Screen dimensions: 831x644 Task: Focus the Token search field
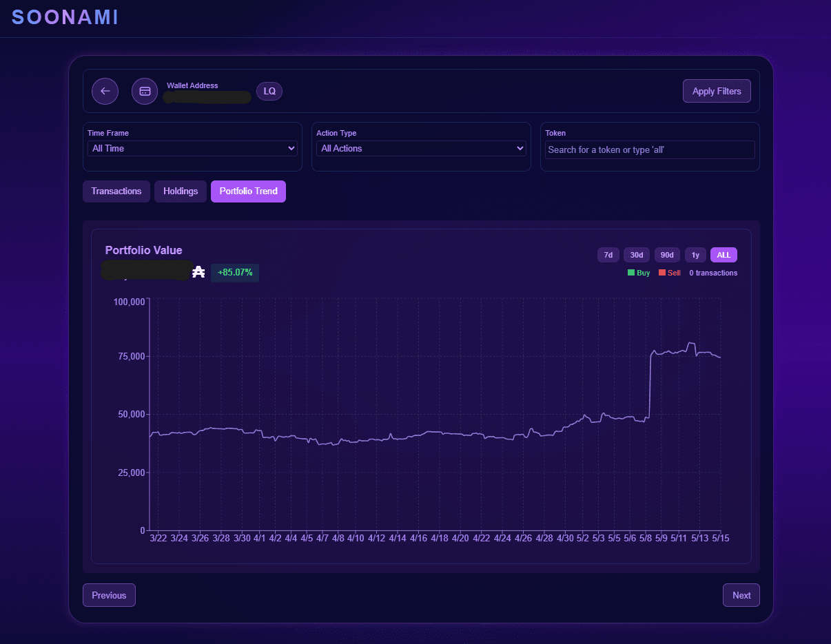tap(650, 149)
